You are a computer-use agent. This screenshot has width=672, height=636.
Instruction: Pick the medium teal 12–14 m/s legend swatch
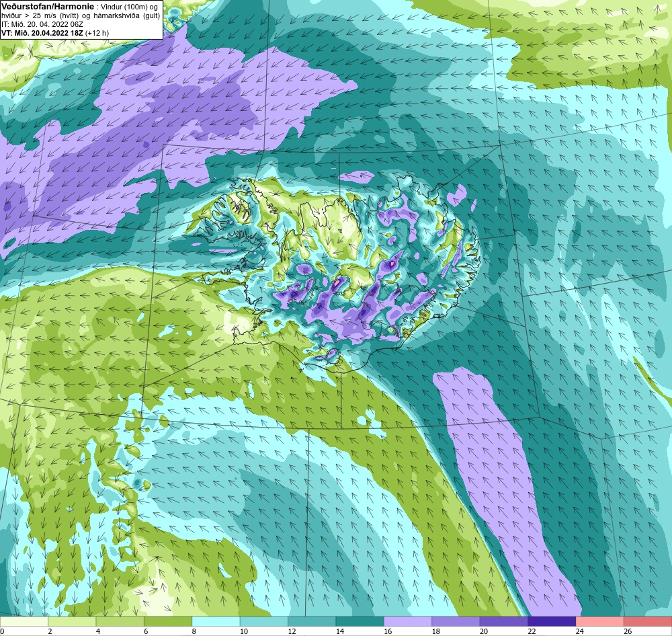pyautogui.click(x=312, y=621)
